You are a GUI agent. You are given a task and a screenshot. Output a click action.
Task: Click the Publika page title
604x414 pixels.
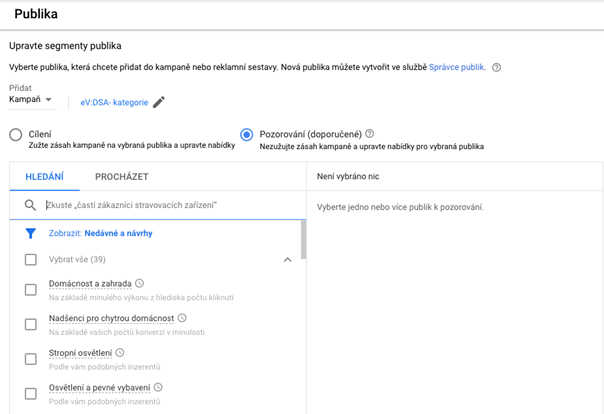tap(36, 14)
